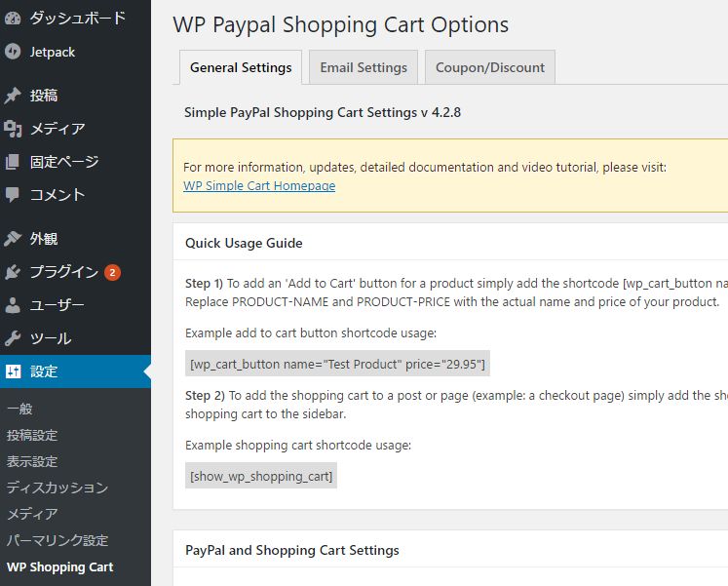Open WP Shopping Cart submenu

pos(59,566)
